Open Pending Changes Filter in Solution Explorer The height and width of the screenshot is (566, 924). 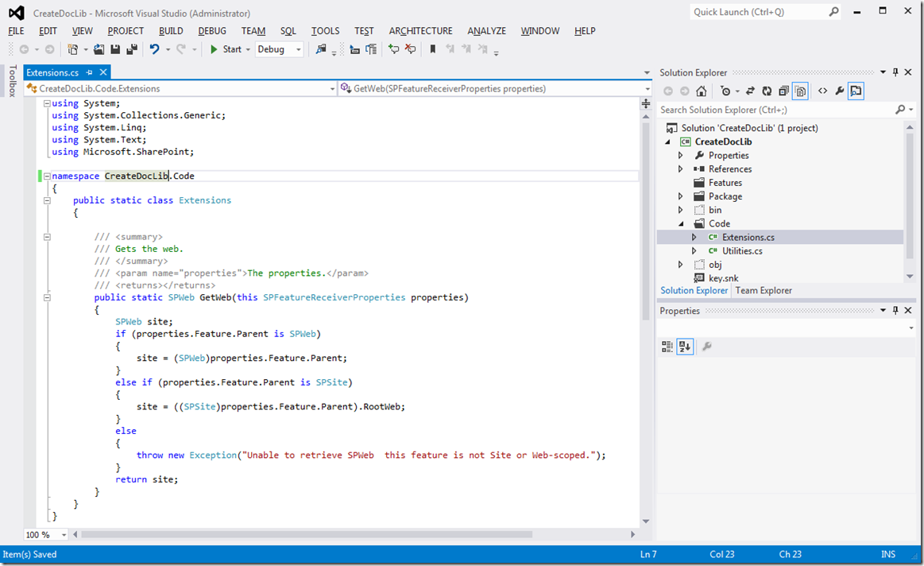(x=725, y=91)
